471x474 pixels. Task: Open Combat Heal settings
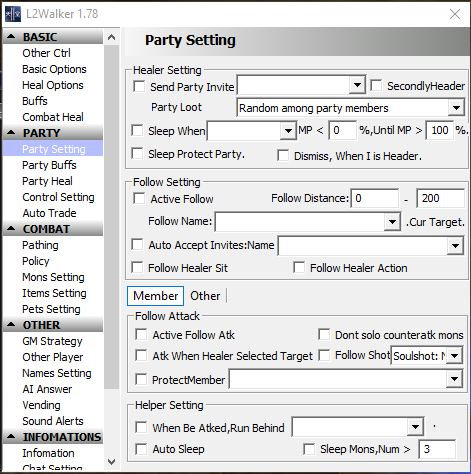[x=53, y=117]
